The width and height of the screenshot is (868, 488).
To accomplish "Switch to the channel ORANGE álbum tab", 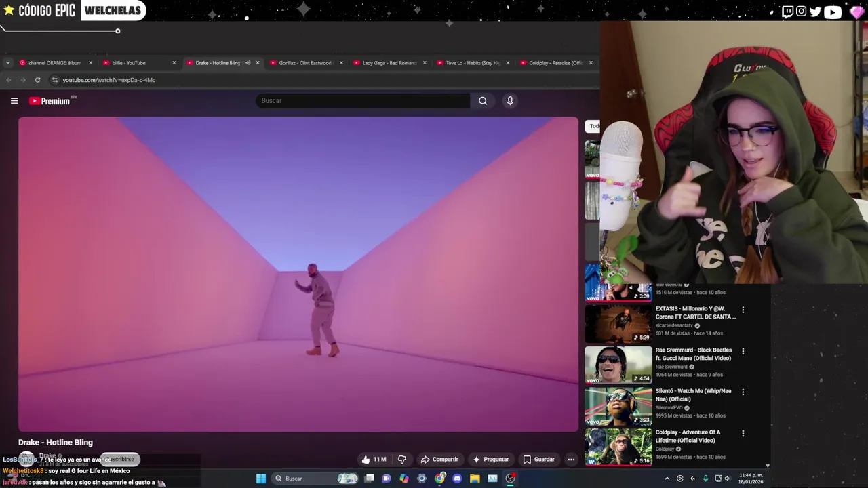I will coord(54,63).
